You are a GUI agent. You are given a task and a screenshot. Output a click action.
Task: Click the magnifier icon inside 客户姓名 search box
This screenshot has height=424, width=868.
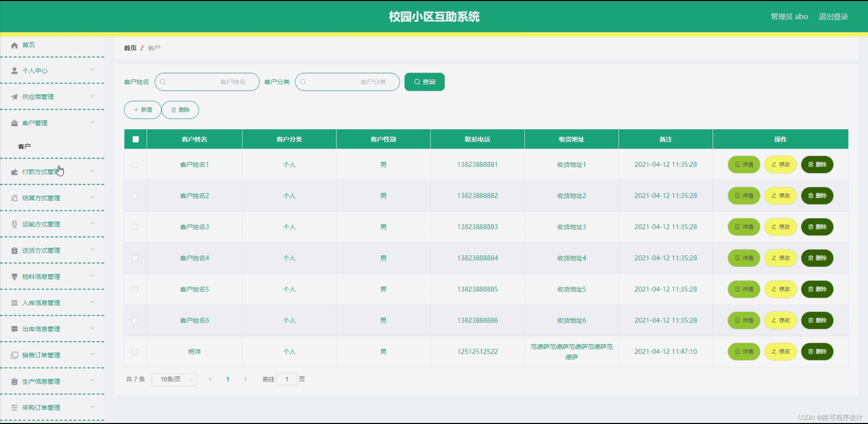point(163,82)
